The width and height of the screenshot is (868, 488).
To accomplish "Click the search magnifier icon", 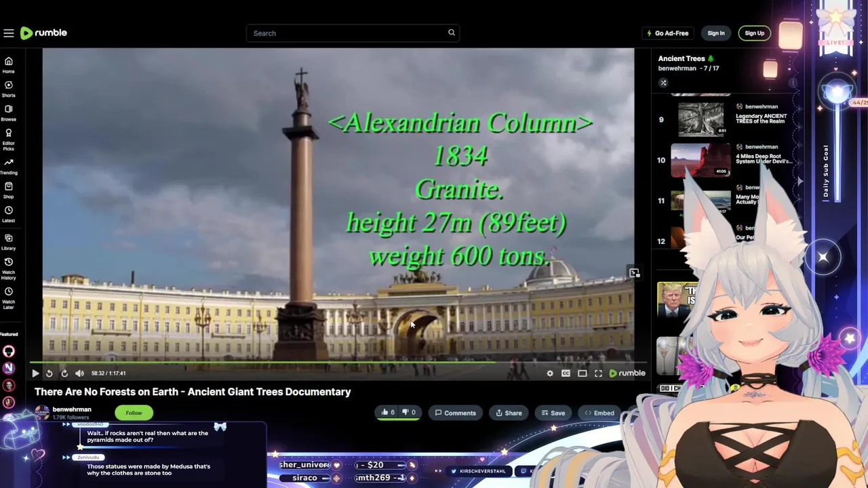I will [452, 33].
